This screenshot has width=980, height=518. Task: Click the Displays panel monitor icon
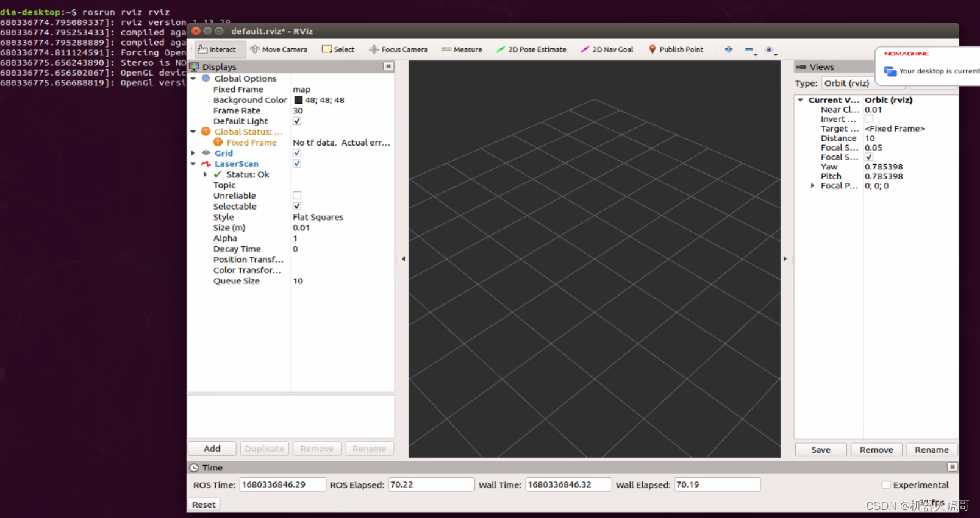pos(195,66)
